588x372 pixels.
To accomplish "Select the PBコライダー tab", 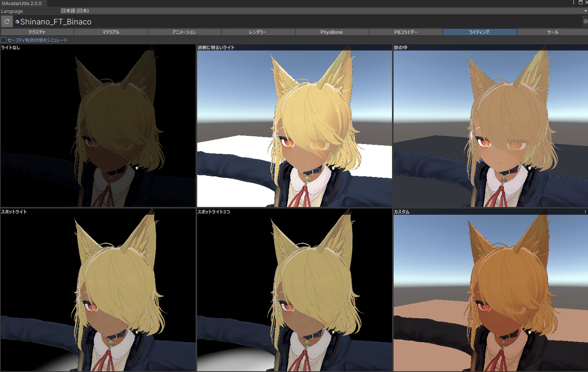I will click(x=406, y=32).
